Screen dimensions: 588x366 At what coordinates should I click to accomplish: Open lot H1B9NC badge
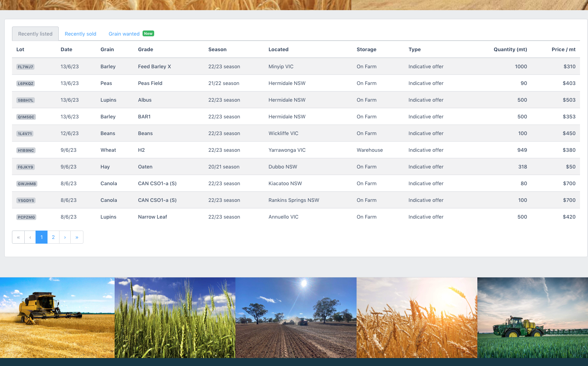(x=26, y=150)
